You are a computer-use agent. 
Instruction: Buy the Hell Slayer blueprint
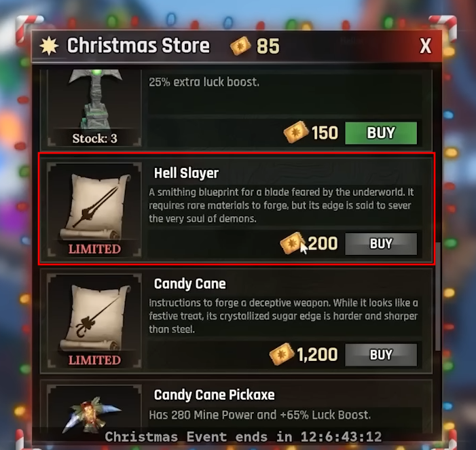pos(381,243)
